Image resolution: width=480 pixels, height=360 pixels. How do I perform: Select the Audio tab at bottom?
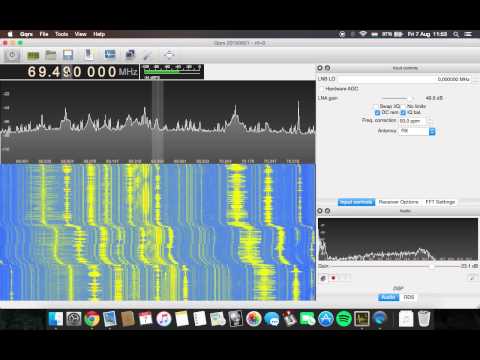388,297
